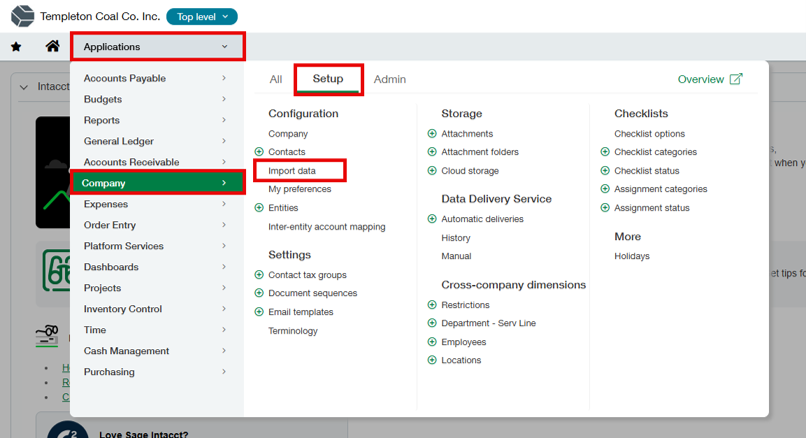Click plus icon beside Checklist categories
This screenshot has height=438, width=806.
(605, 152)
